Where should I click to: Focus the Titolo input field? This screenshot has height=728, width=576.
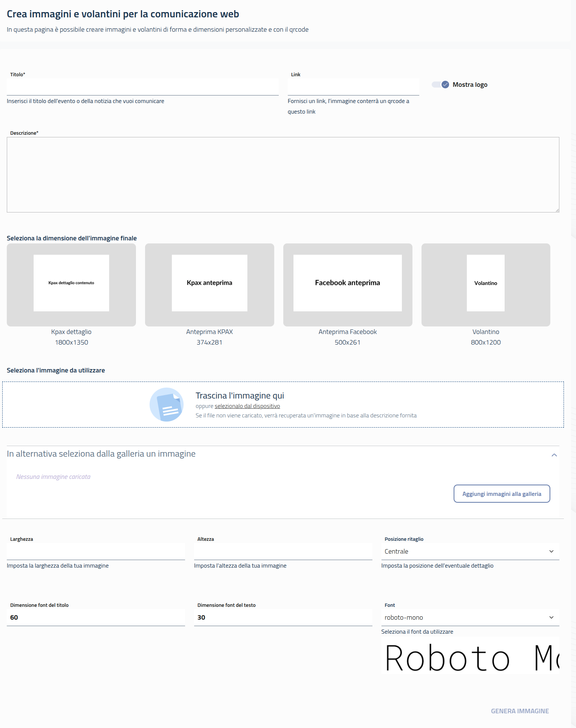143,87
